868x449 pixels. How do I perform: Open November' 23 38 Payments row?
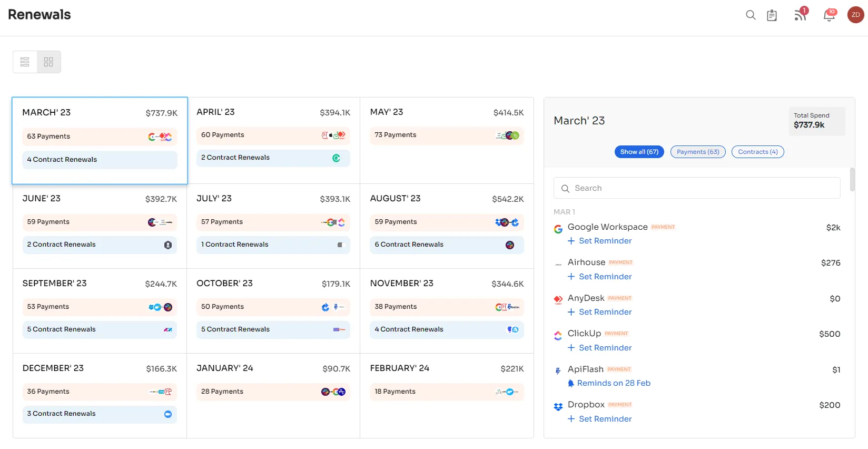point(447,307)
